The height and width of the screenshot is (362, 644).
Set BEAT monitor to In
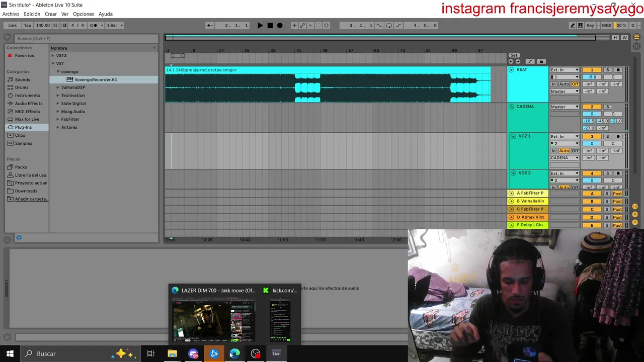[x=553, y=84]
